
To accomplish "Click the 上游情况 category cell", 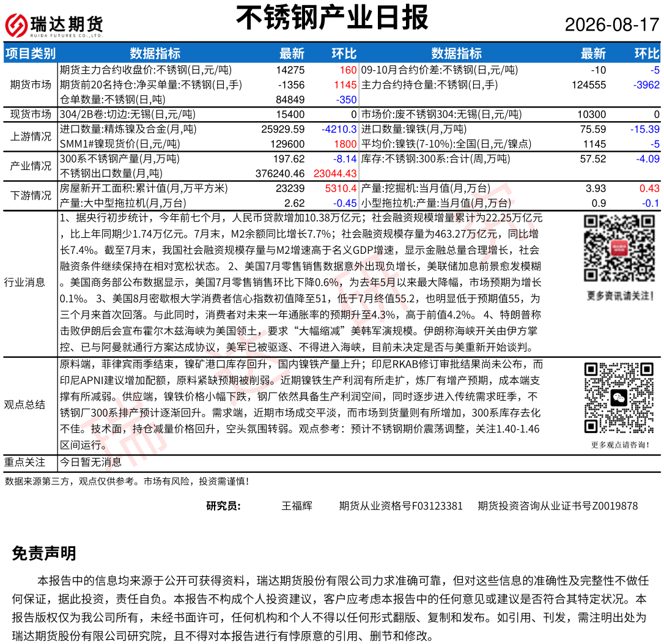I will pyautogui.click(x=31, y=136).
